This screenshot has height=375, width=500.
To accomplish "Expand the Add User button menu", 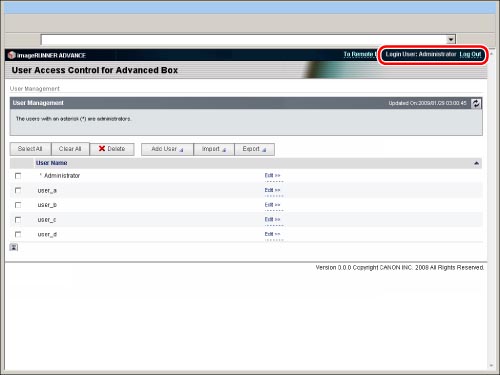I will click(x=167, y=149).
